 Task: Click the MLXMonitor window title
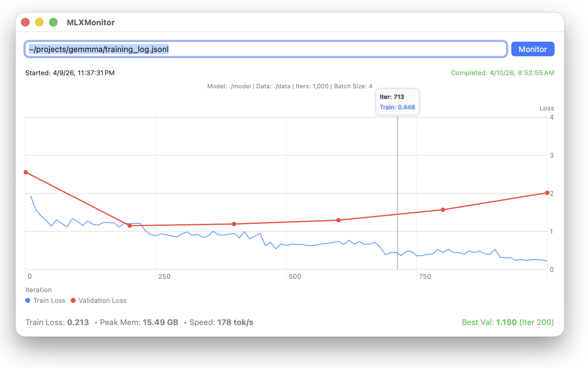click(91, 23)
